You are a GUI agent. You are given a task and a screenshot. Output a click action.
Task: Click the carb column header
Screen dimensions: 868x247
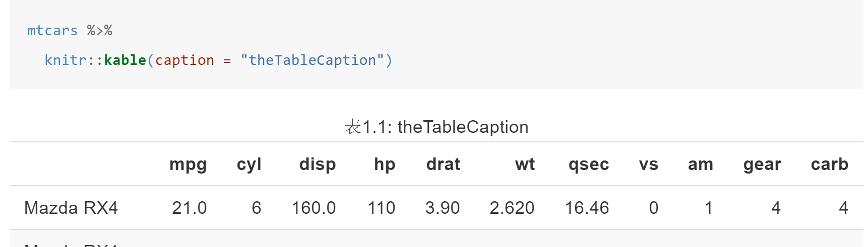830,164
